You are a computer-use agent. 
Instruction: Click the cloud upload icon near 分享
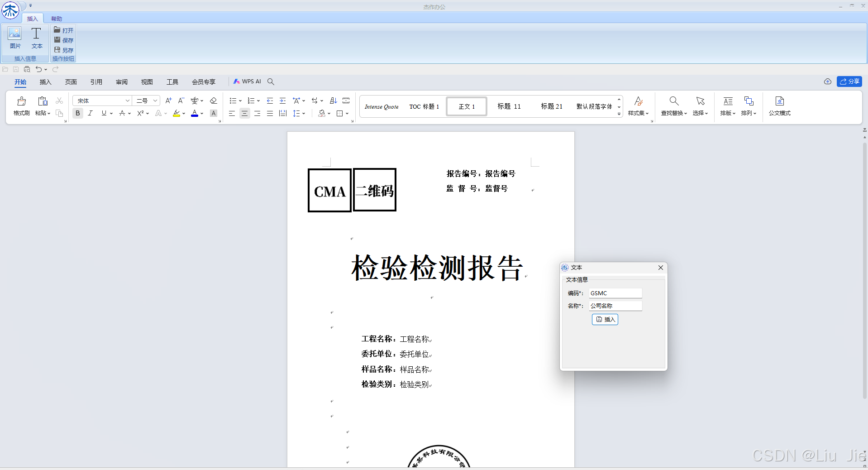[828, 82]
